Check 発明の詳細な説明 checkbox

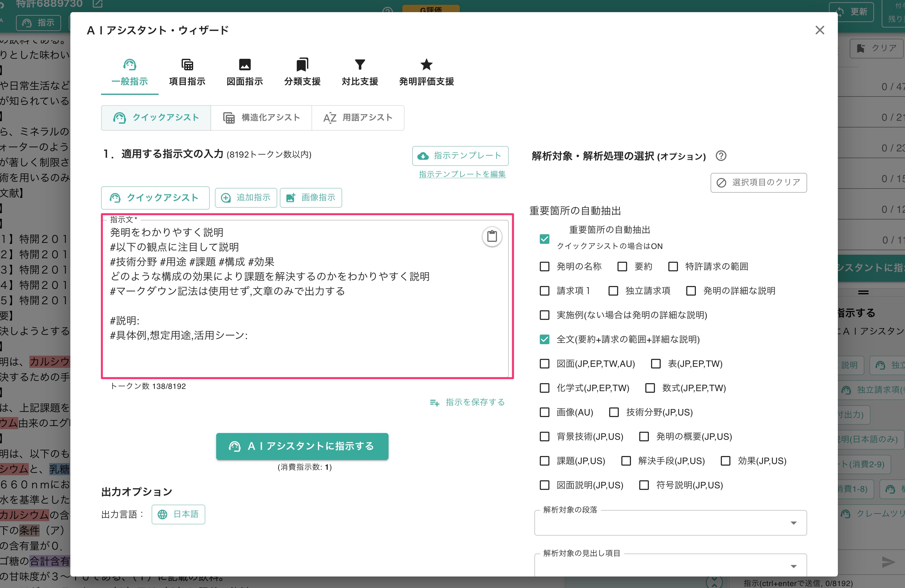point(691,291)
